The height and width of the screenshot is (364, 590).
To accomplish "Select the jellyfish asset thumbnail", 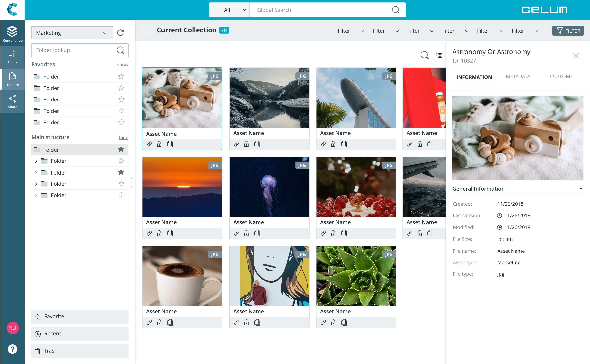I will [x=269, y=187].
